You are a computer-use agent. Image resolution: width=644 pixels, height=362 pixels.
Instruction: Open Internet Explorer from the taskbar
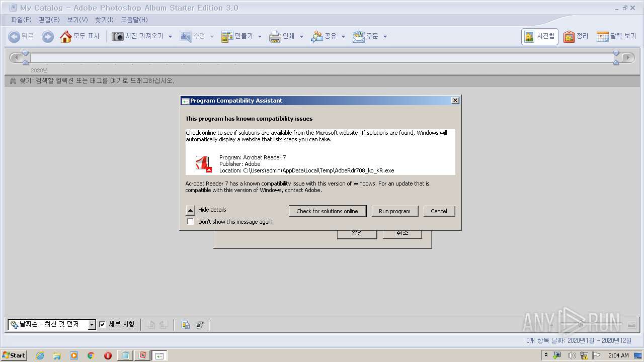40,355
